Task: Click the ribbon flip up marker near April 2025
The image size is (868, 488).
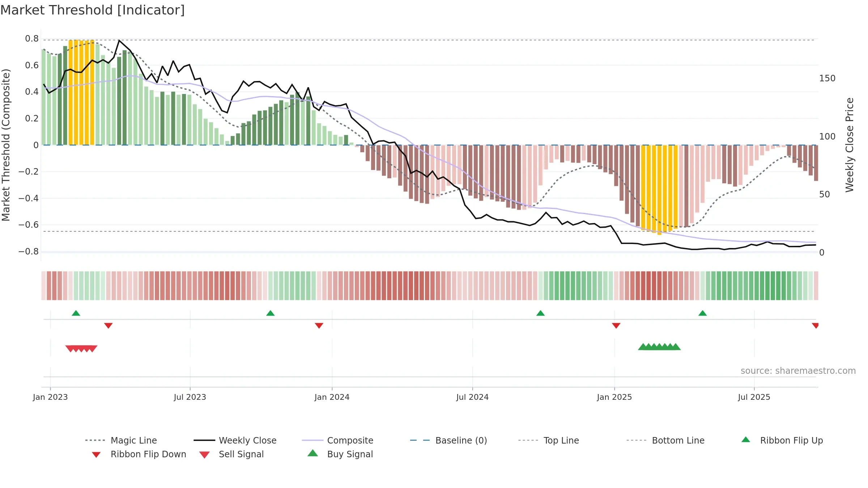Action: [702, 313]
